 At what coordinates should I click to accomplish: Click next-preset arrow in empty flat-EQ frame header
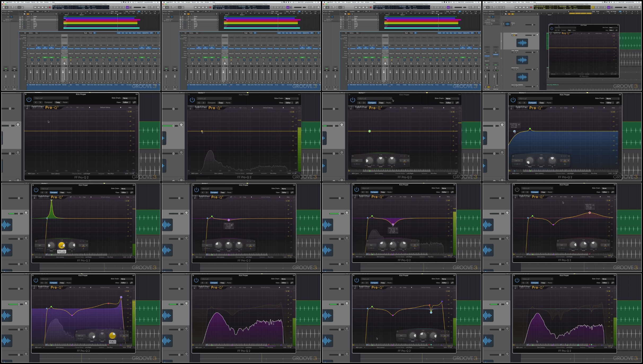coord(40,102)
